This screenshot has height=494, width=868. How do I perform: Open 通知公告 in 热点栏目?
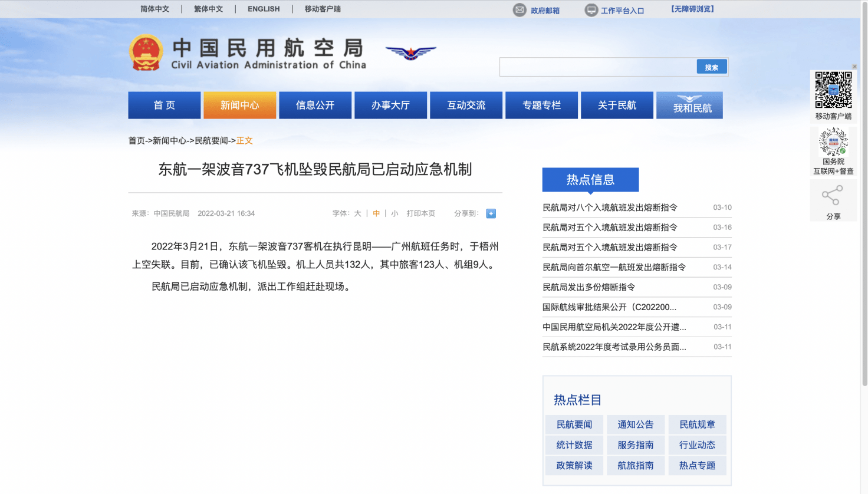636,424
